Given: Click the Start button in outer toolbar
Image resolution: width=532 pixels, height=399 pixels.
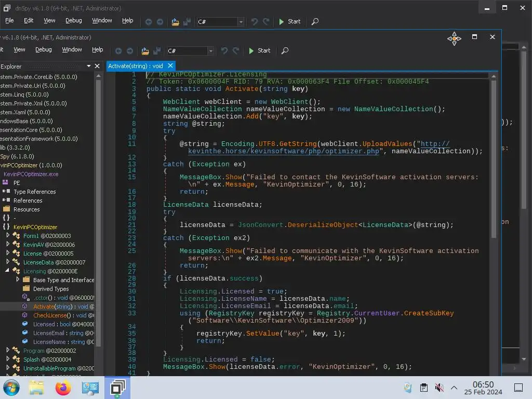Looking at the screenshot, I should coord(289,21).
